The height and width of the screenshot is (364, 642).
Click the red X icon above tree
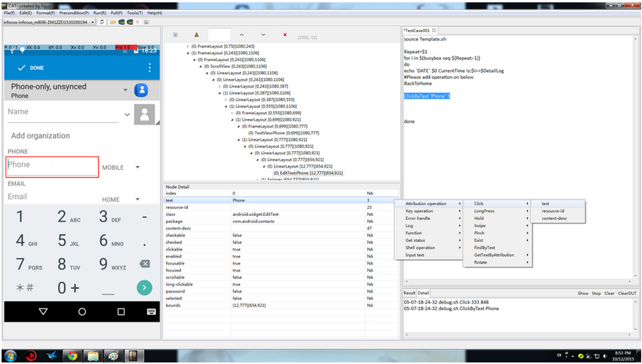tap(284, 35)
